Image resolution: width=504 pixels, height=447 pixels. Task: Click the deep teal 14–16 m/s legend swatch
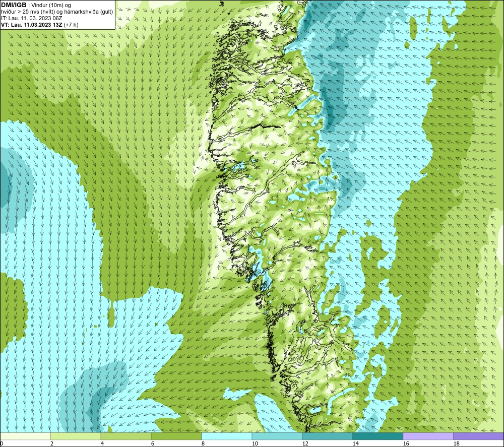point(377,436)
